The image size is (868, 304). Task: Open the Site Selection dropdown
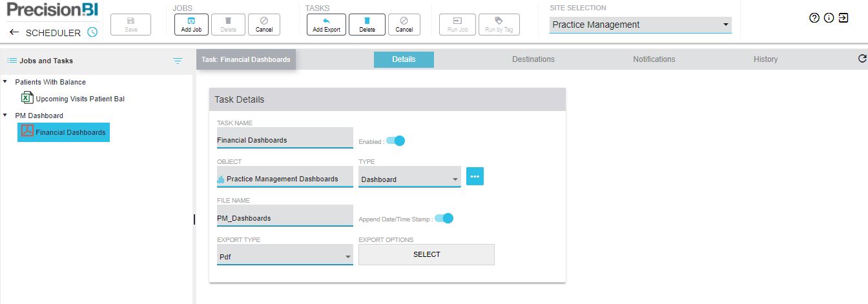coord(641,25)
